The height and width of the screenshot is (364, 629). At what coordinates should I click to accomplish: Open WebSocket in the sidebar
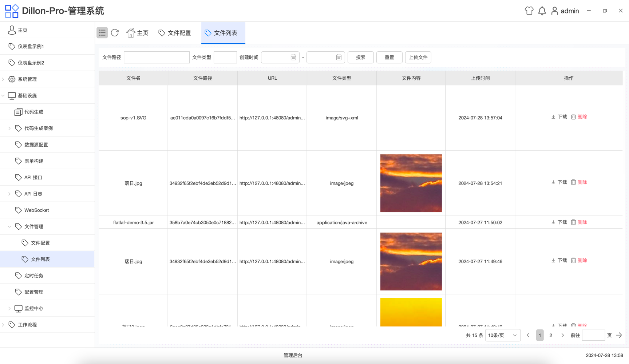tap(47, 210)
